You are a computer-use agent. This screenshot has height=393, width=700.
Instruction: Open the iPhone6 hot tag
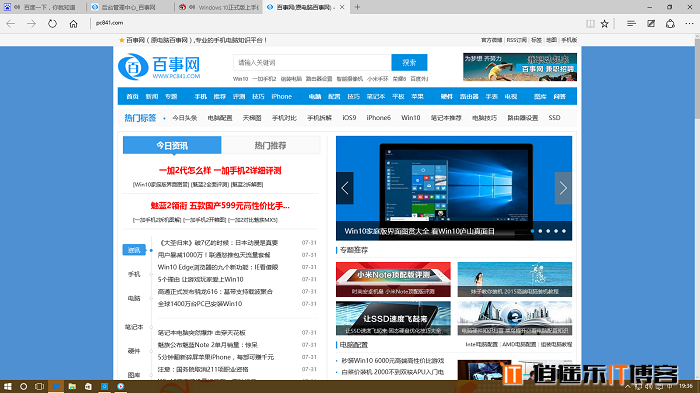[379, 118]
